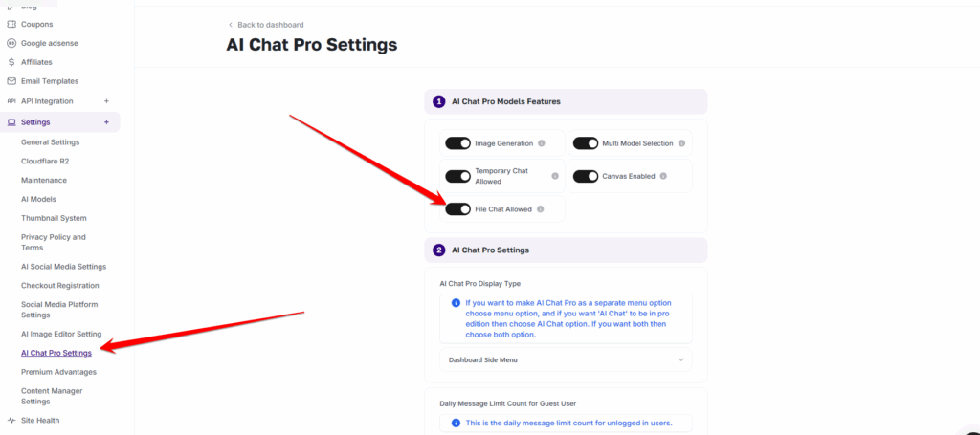980x435 pixels.
Task: Open the Dashboard Side Menu dropdown
Action: (x=566, y=359)
